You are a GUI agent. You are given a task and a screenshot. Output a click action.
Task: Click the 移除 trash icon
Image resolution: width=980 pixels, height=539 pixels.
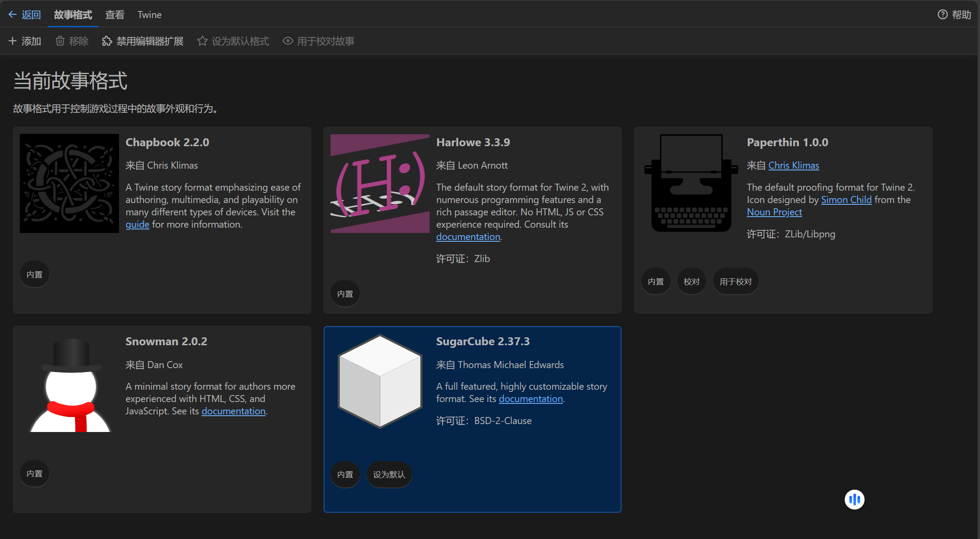(60, 41)
